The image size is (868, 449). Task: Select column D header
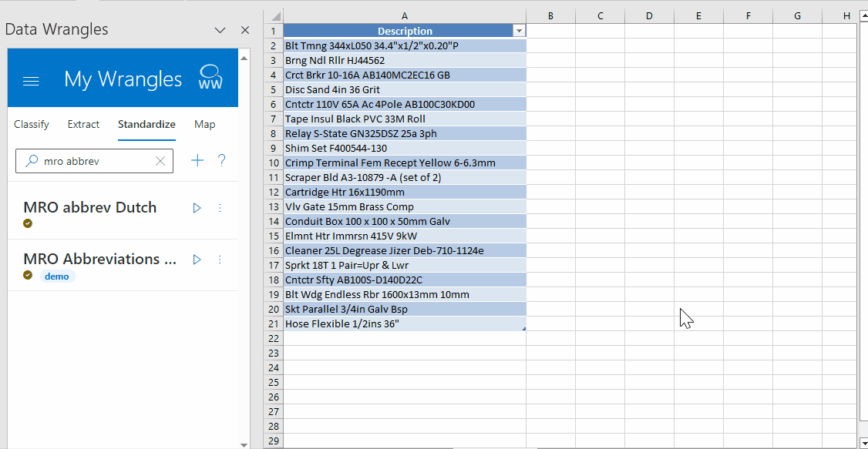click(x=649, y=16)
